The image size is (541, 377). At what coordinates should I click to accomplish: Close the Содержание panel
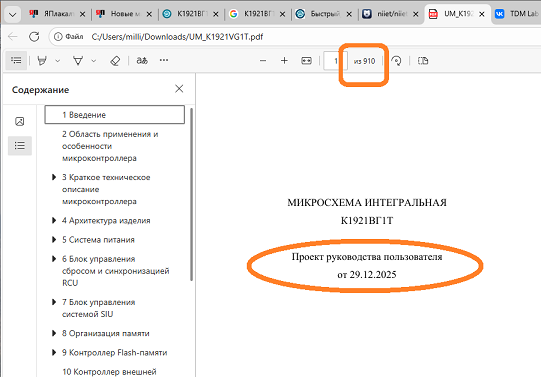(x=179, y=89)
